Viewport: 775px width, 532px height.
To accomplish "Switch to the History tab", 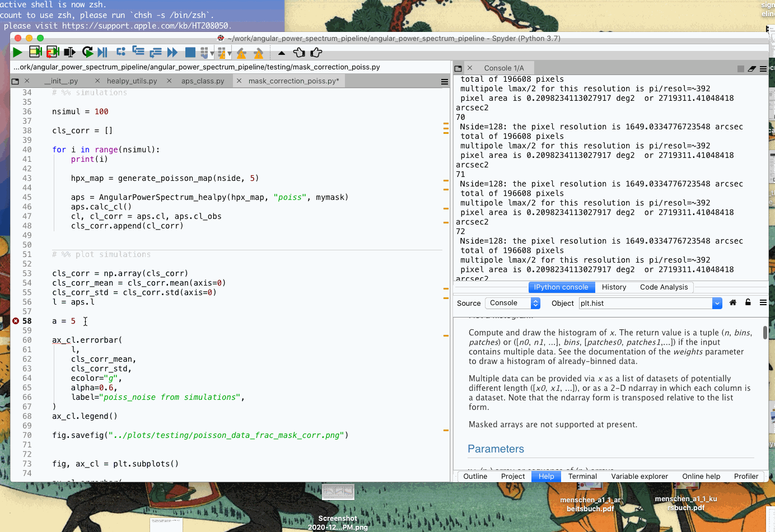I will point(614,287).
